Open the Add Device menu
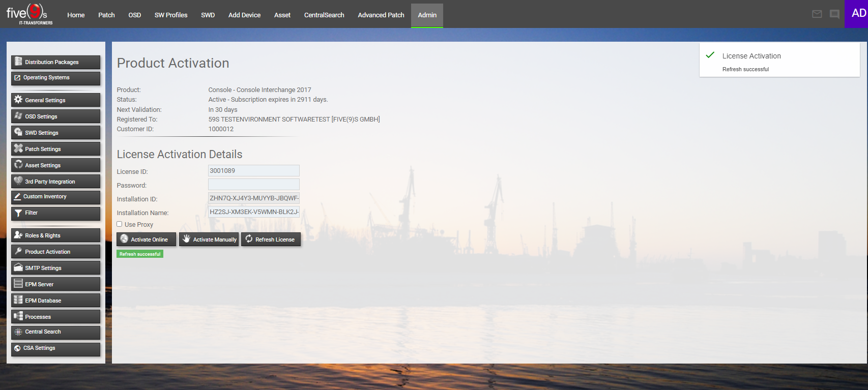This screenshot has width=868, height=390. click(244, 15)
